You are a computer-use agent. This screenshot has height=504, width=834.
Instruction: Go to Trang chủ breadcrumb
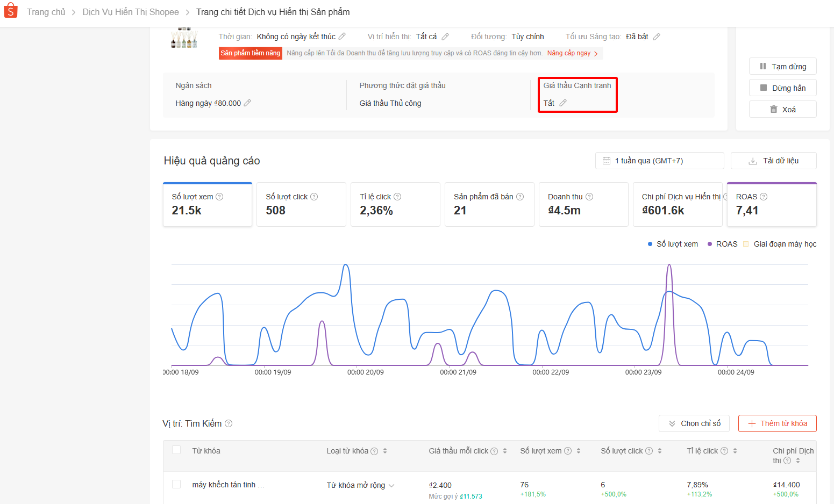46,12
